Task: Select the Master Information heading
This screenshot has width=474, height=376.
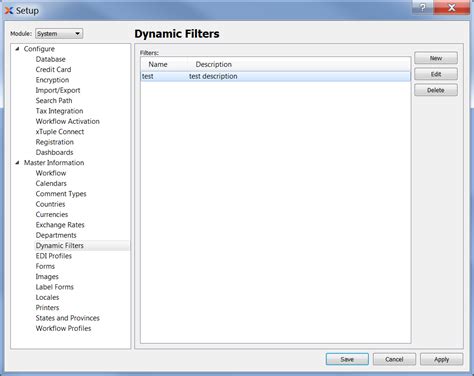Action: tap(54, 163)
